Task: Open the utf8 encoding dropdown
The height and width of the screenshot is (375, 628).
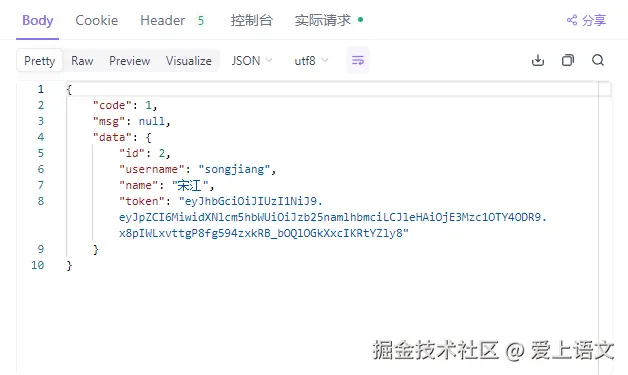Action: [311, 60]
